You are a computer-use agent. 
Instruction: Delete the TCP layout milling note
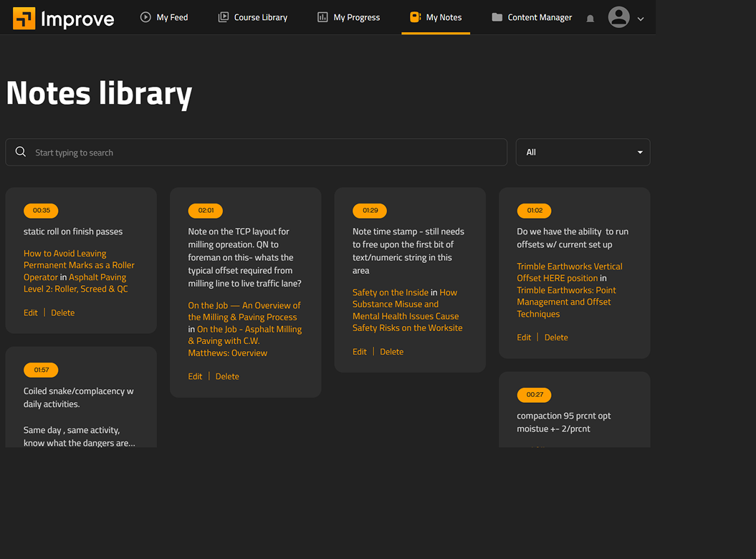pos(227,376)
